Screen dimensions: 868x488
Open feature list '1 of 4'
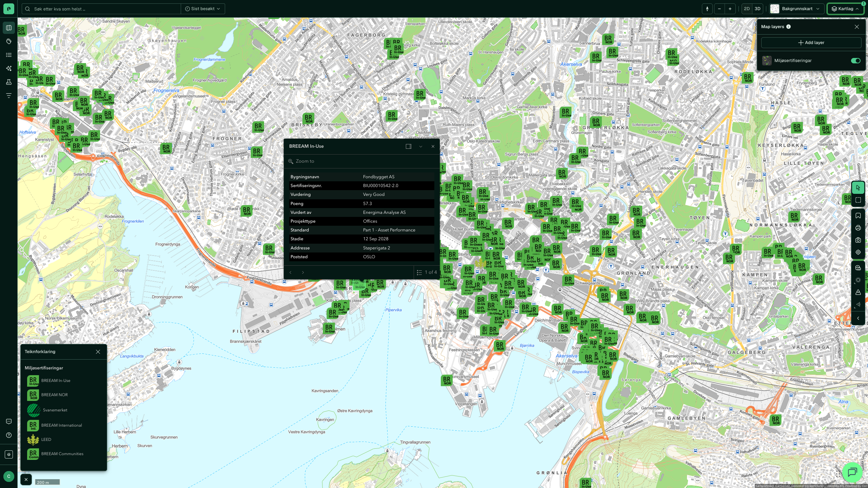pos(427,272)
